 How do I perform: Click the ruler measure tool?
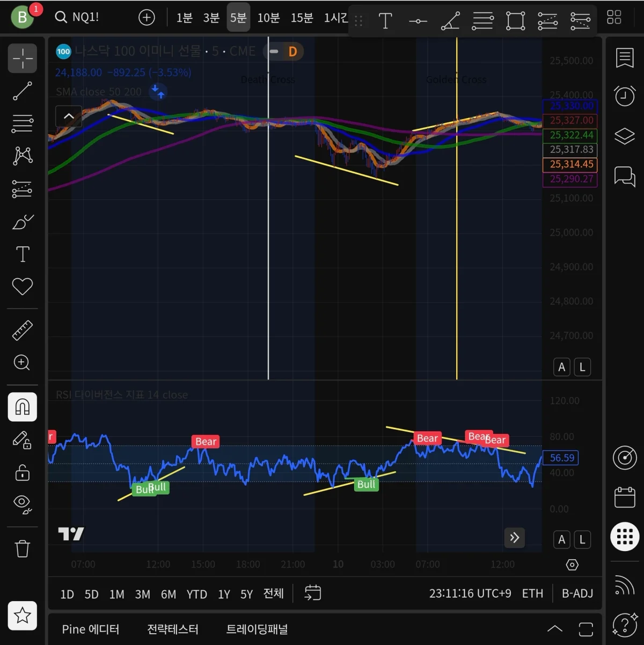click(23, 331)
